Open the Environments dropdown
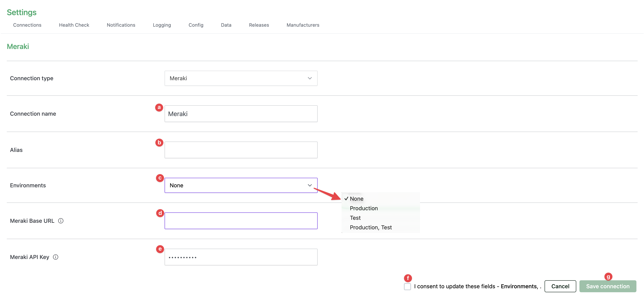The image size is (644, 301). click(241, 185)
